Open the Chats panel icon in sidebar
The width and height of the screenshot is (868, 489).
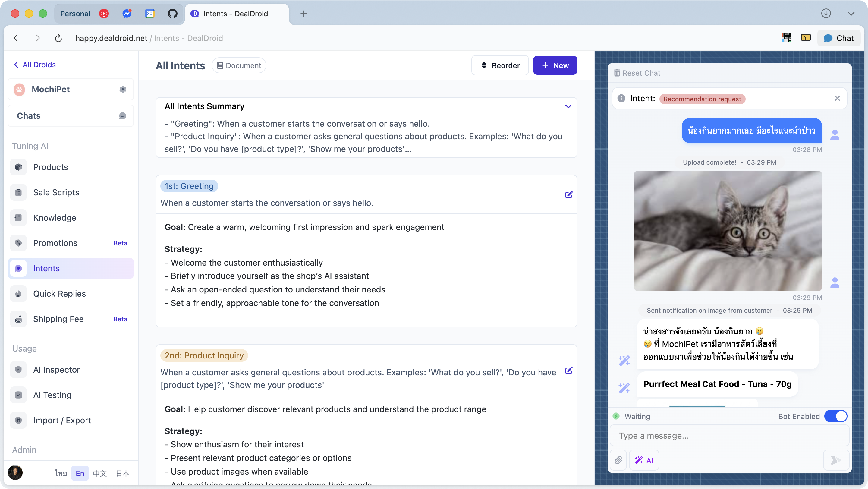(x=123, y=115)
